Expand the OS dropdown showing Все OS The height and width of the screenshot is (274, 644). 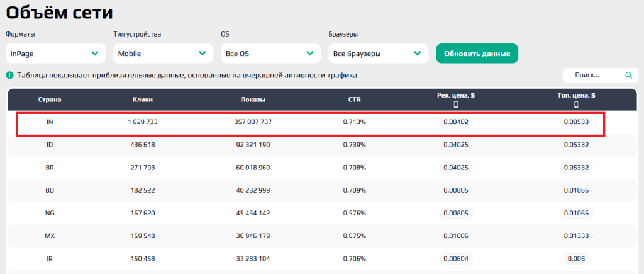click(270, 54)
